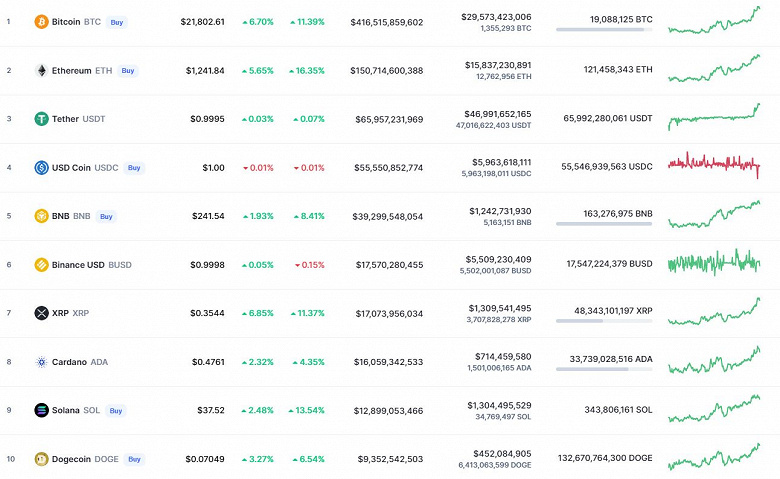780x479 pixels.
Task: Click the Cardano logo icon
Action: [x=41, y=362]
